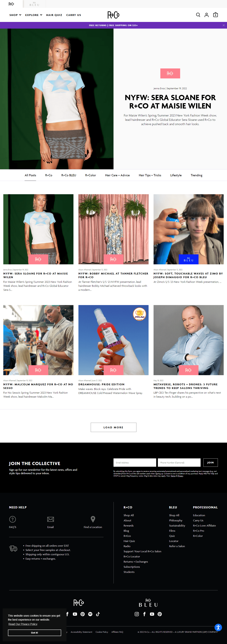Open the search magnifier icon
The height and width of the screenshot is (644, 227).
[x=198, y=15]
